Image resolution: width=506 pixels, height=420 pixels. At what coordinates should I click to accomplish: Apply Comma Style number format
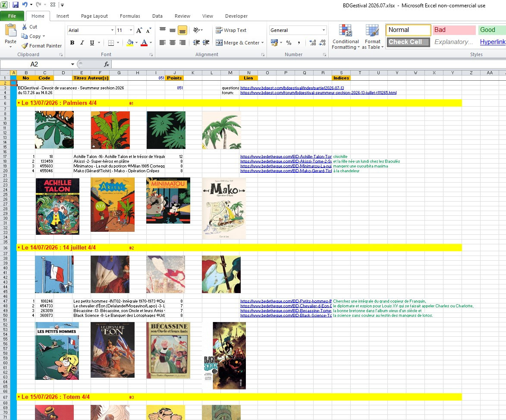(x=299, y=43)
